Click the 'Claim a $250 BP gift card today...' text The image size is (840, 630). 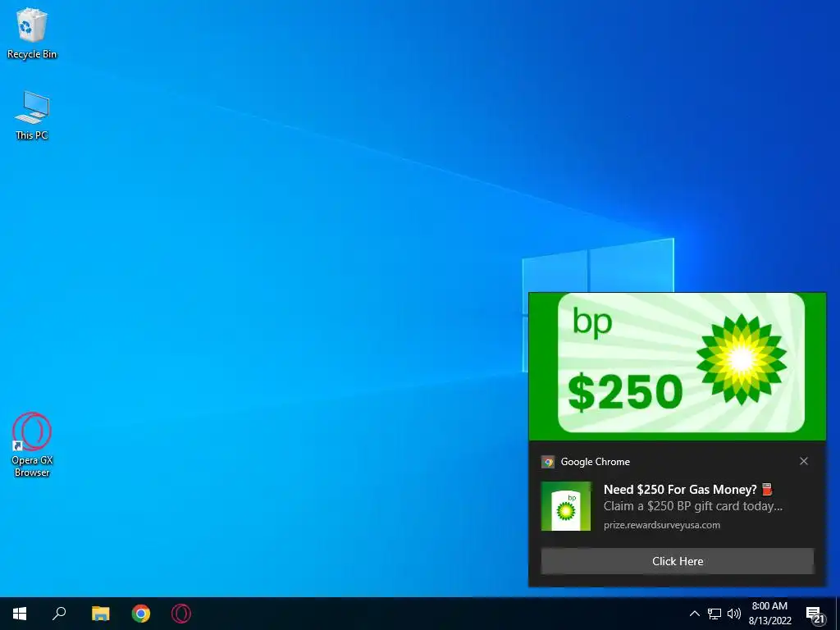pyautogui.click(x=692, y=506)
